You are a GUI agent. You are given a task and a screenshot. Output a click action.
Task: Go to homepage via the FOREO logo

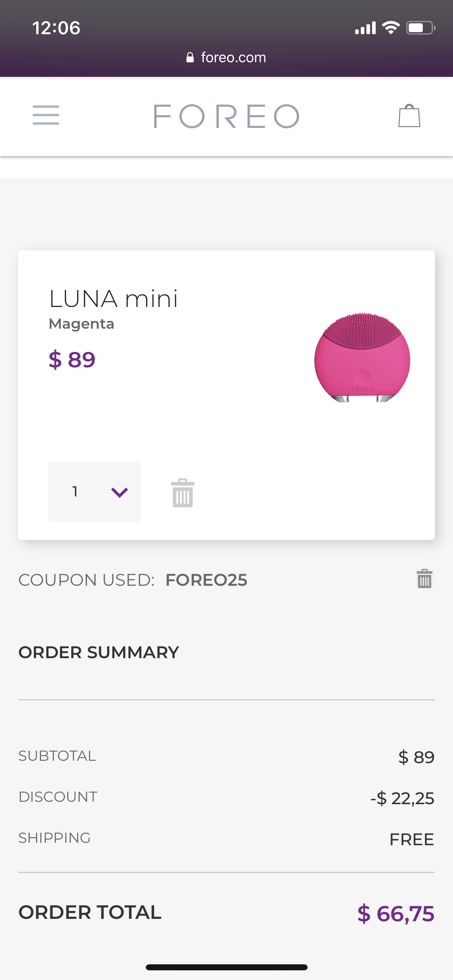[226, 116]
